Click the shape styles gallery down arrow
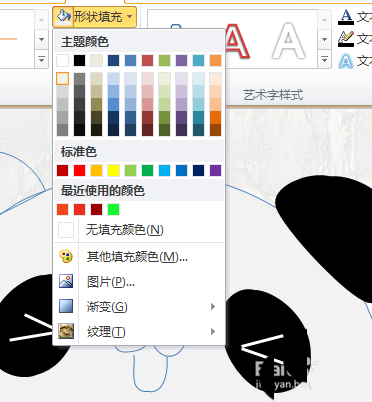Screen dimensions: 372x402 [41, 39]
